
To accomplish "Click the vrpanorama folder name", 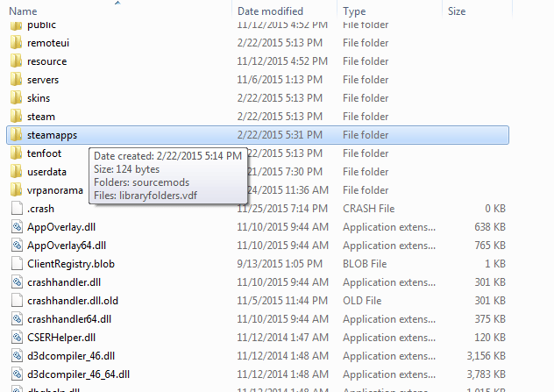I will point(54,190).
